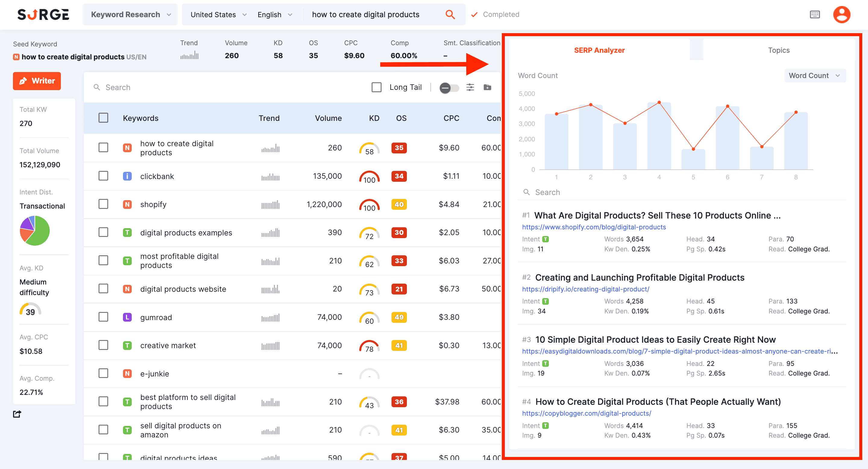Sort by the Keywords column header
The image size is (868, 469).
tap(140, 118)
